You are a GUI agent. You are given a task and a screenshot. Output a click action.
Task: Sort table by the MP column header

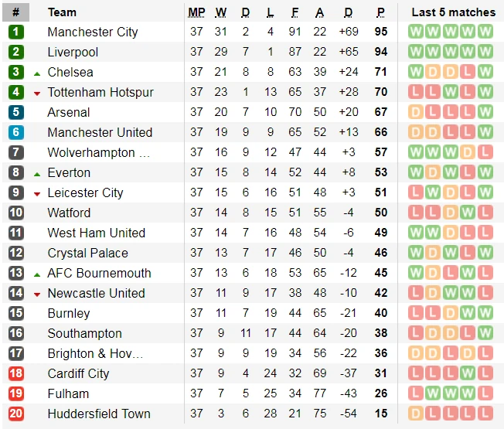(196, 12)
